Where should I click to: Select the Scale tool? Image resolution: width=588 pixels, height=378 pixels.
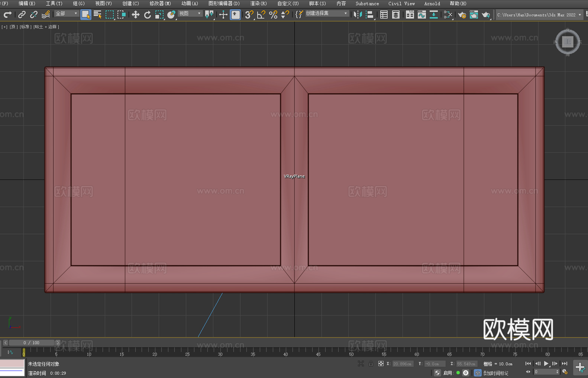click(x=159, y=14)
